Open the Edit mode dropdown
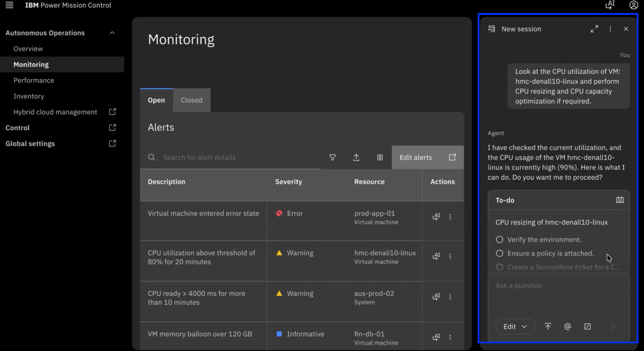644x351 pixels. (515, 327)
